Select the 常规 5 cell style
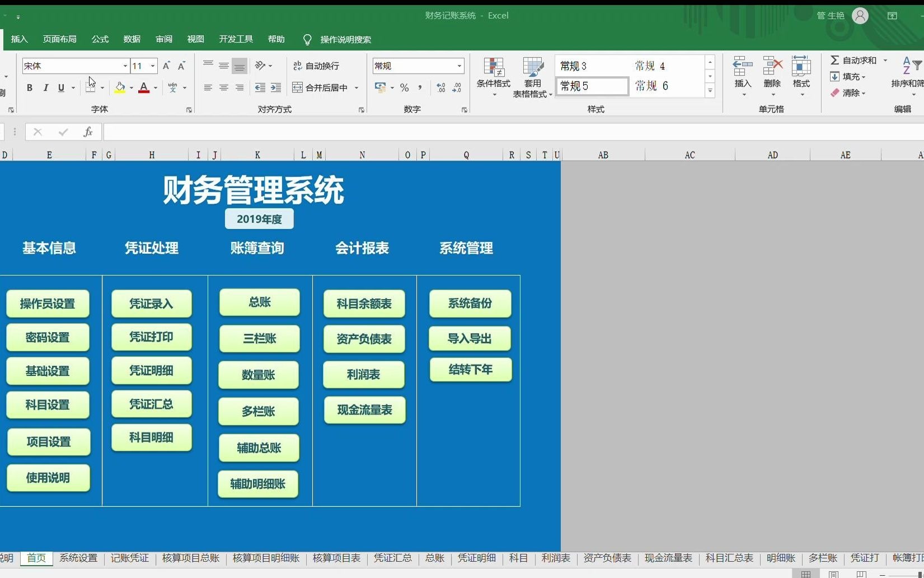Image resolution: width=924 pixels, height=578 pixels. click(592, 86)
